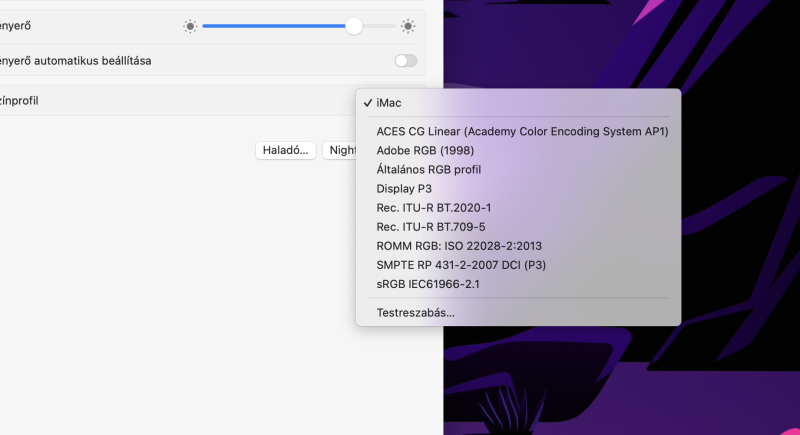
Task: Open the Haladó... advanced button
Action: coord(285,150)
